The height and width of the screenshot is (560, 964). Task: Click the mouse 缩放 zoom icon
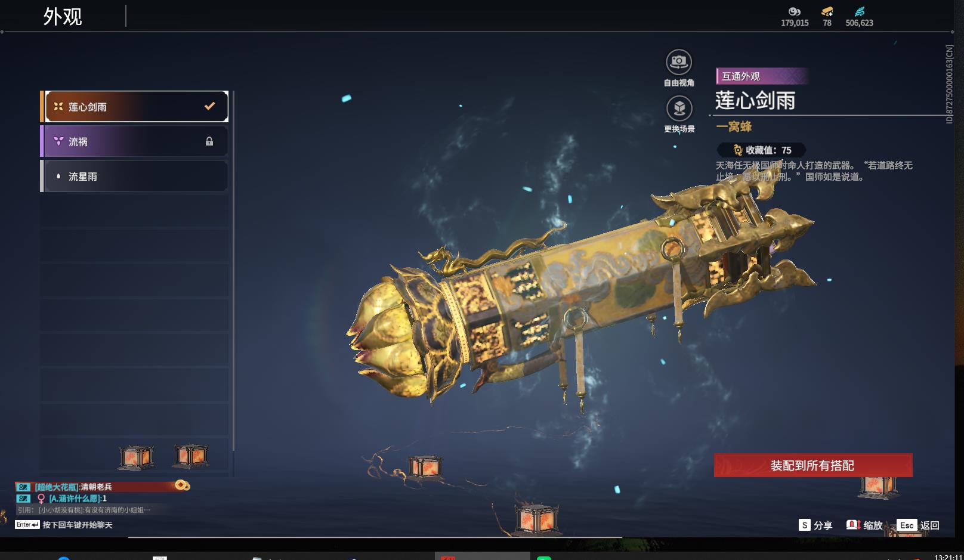click(853, 525)
